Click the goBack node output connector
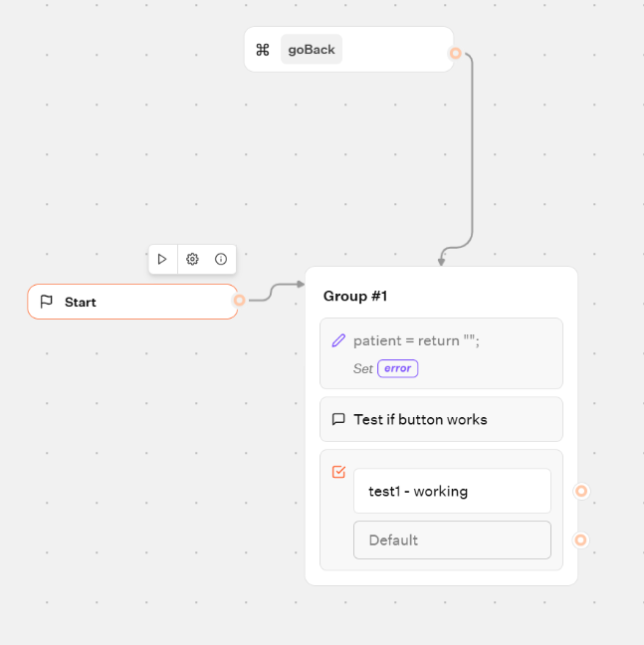The height and width of the screenshot is (645, 644). click(455, 53)
